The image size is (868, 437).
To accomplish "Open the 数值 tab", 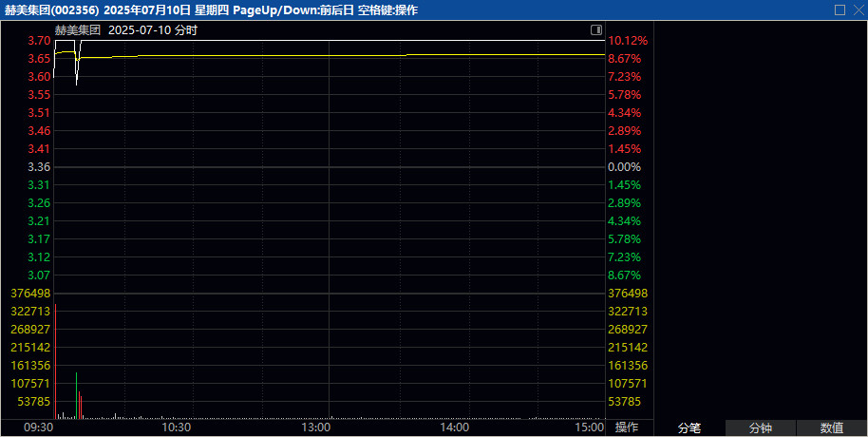I will 832,428.
